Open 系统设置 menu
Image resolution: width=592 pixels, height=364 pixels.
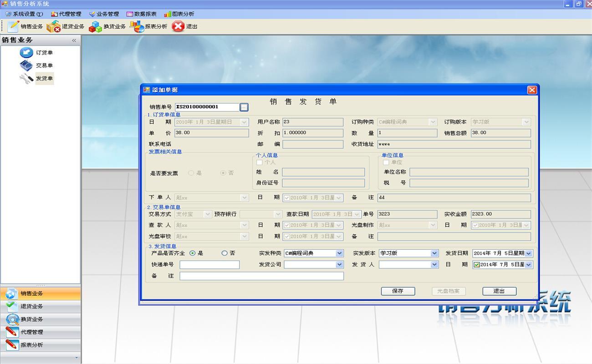coord(24,14)
